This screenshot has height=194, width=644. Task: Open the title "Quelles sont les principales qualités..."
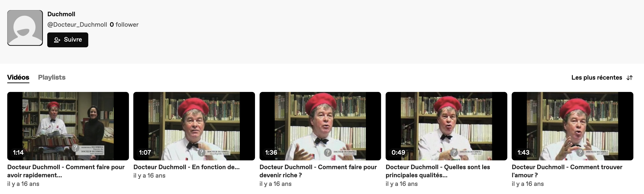pyautogui.click(x=438, y=171)
